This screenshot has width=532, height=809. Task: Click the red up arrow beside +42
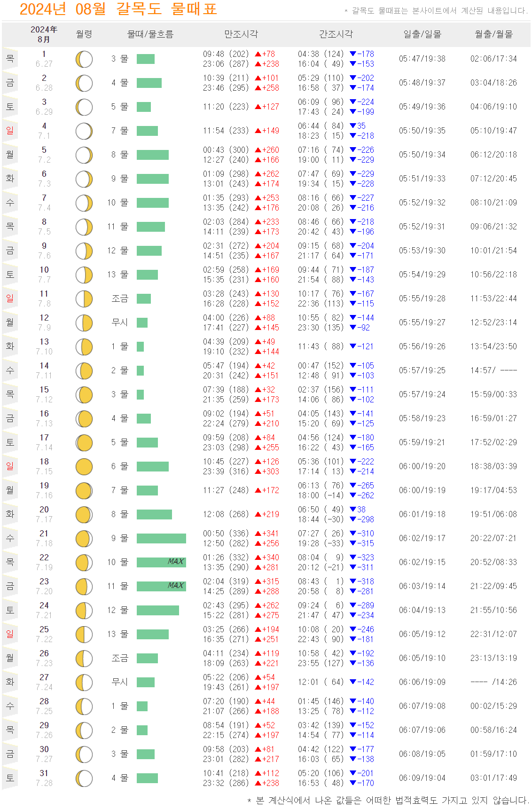pos(258,366)
